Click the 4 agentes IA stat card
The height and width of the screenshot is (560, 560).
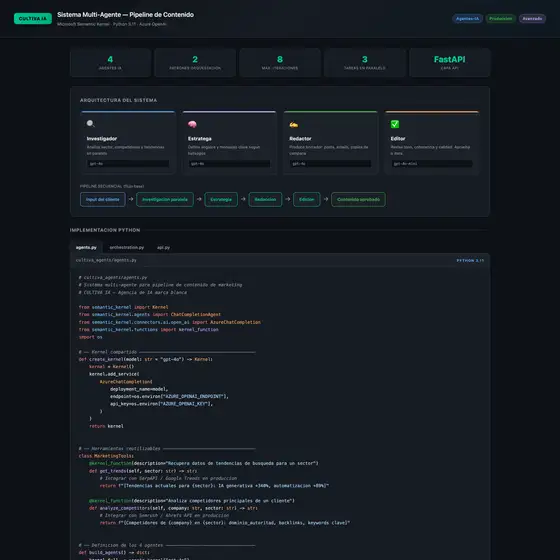110,62
